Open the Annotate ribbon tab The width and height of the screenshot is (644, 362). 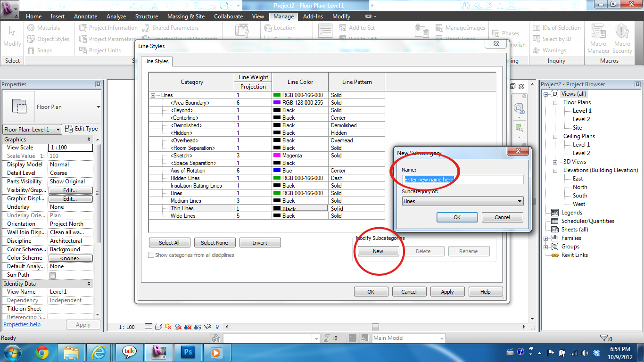85,16
